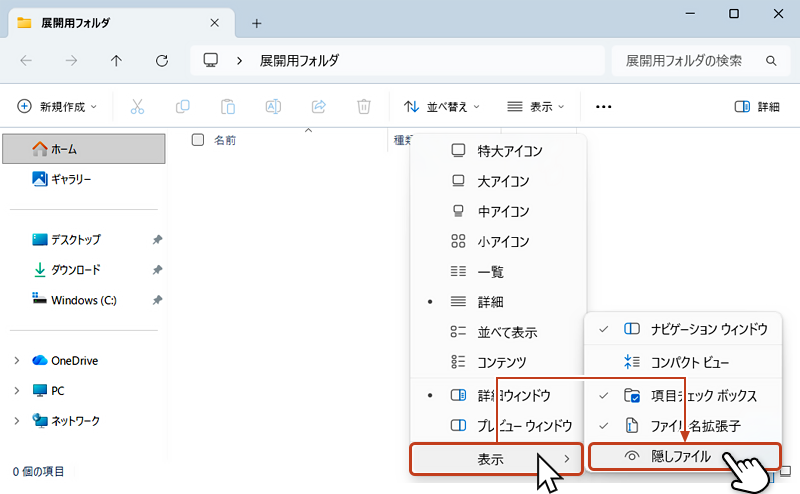Image resolution: width=800 pixels, height=494 pixels.
Task: Enable 隠しファイル option
Action: (x=684, y=456)
